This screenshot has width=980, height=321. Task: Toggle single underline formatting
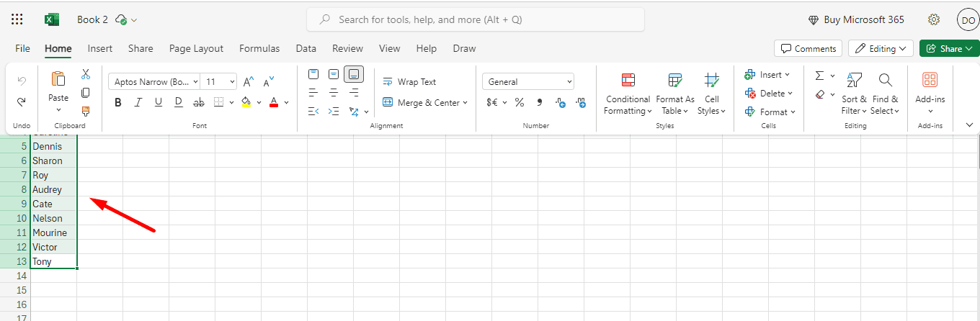[x=159, y=102]
